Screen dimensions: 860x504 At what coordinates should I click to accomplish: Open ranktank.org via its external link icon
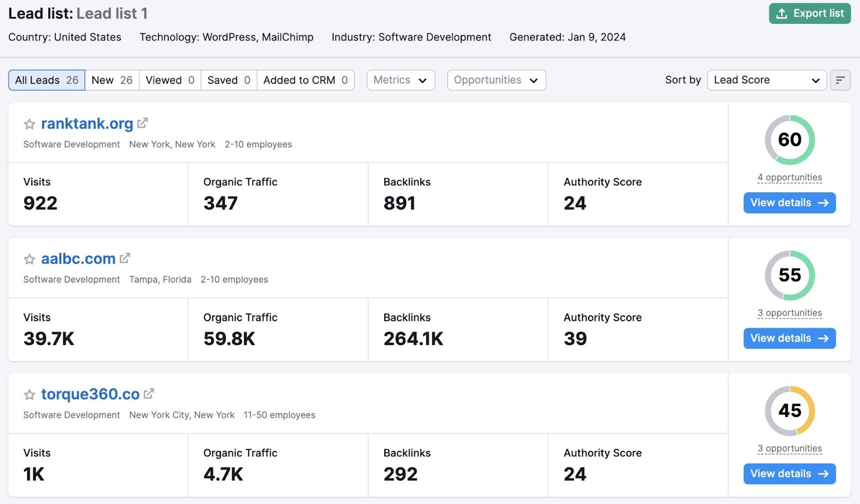coord(142,123)
